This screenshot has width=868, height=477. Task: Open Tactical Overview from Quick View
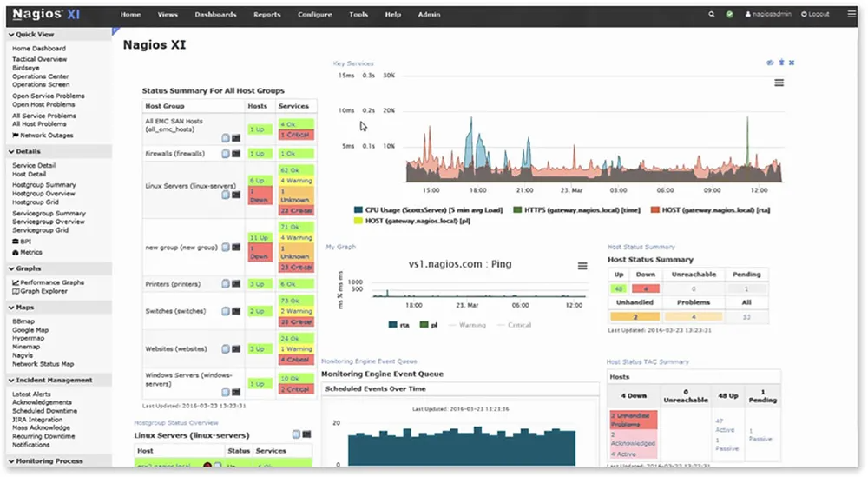coord(40,59)
